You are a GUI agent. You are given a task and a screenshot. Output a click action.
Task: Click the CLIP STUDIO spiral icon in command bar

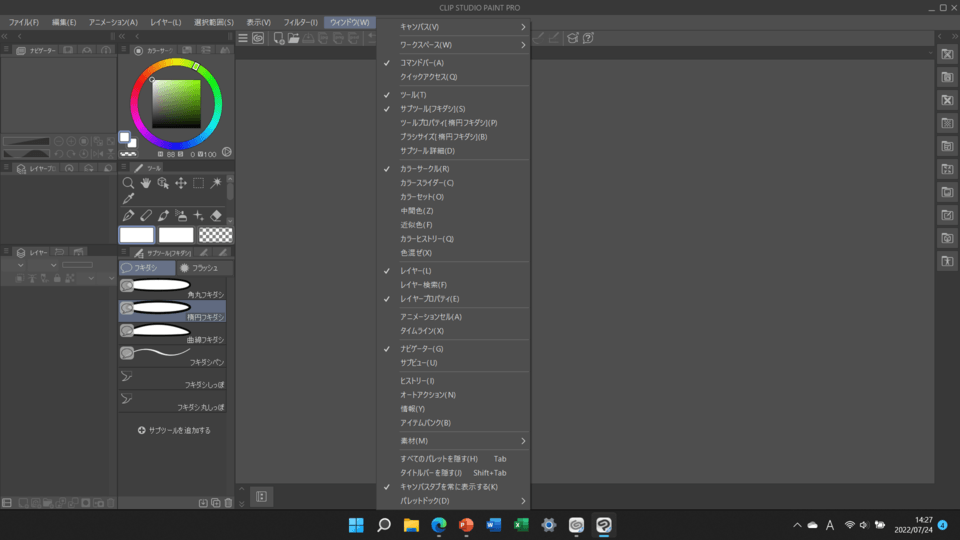click(258, 38)
